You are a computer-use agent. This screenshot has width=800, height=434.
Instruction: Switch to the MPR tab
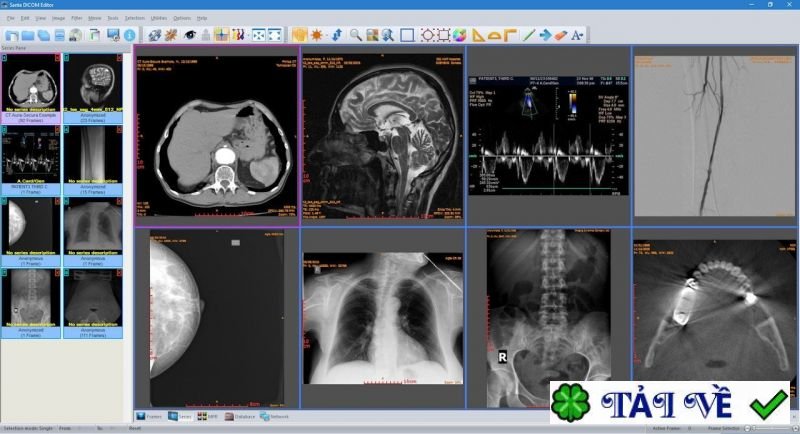point(208,417)
